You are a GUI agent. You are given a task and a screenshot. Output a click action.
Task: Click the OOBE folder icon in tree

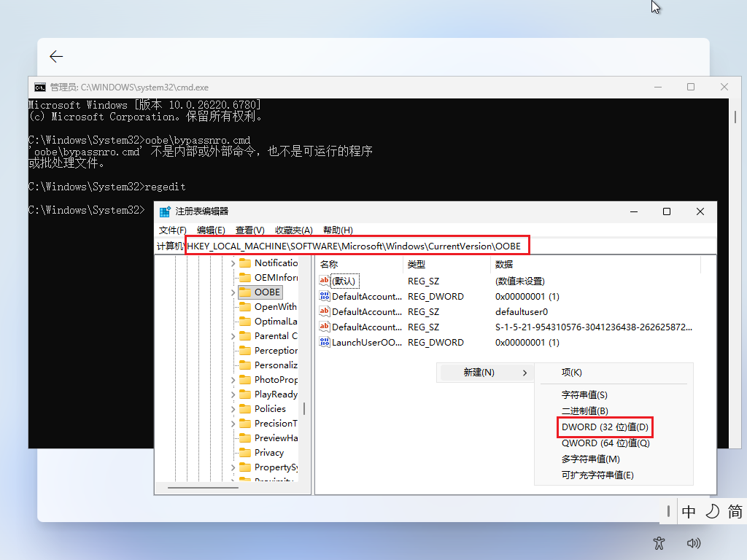pos(245,292)
